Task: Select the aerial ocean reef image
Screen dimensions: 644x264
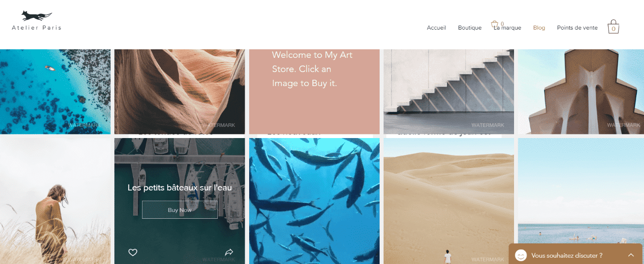Action: click(x=55, y=91)
